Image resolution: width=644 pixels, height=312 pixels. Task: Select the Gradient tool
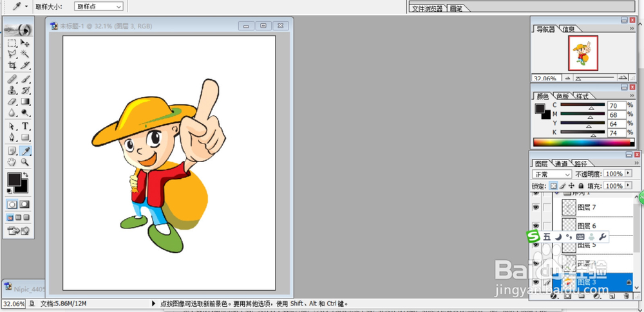[25, 101]
